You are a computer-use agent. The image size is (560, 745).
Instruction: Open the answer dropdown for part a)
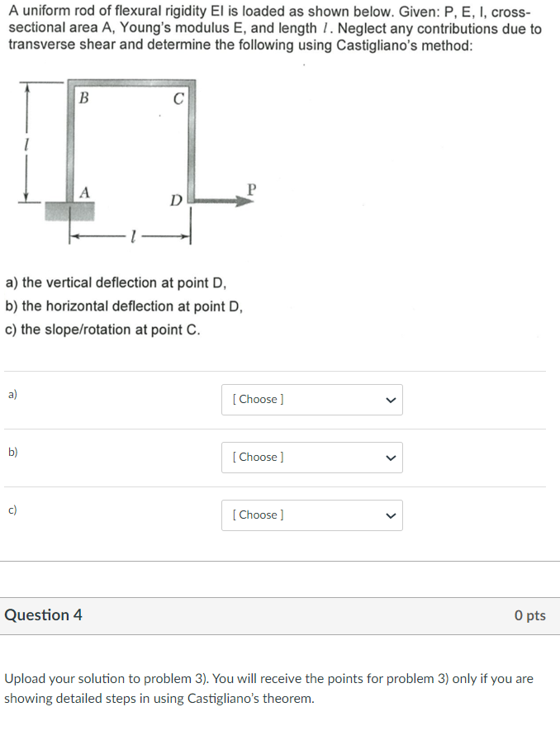pyautogui.click(x=311, y=399)
